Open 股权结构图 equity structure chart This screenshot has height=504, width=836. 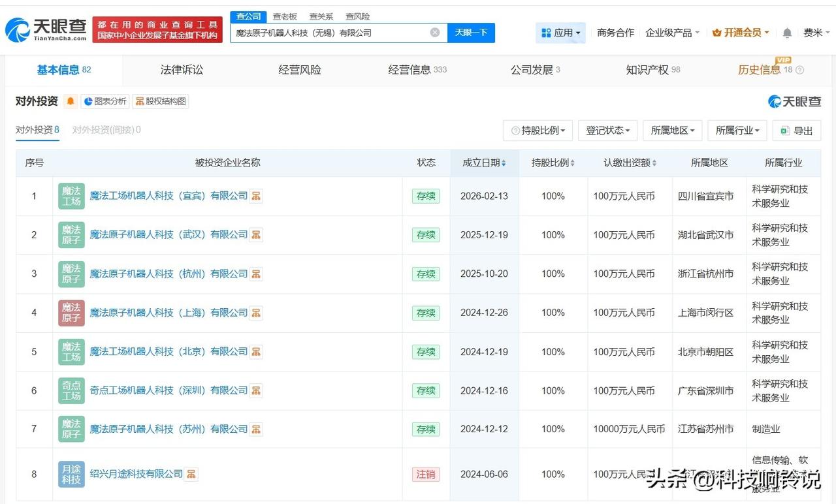point(161,101)
